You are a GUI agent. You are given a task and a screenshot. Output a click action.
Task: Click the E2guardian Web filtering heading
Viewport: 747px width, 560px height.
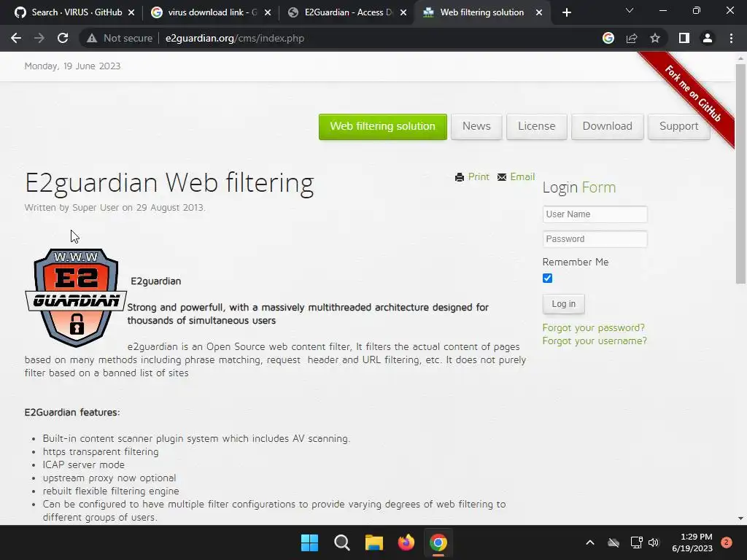click(x=169, y=183)
